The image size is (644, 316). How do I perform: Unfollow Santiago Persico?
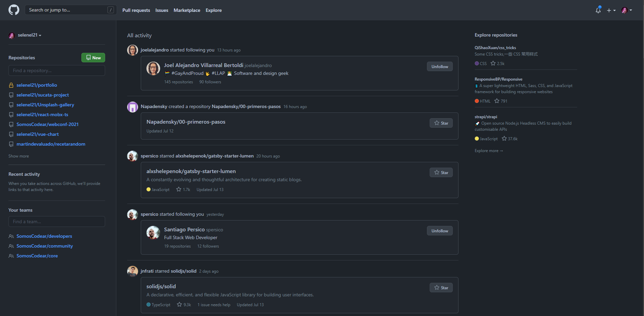[440, 231]
